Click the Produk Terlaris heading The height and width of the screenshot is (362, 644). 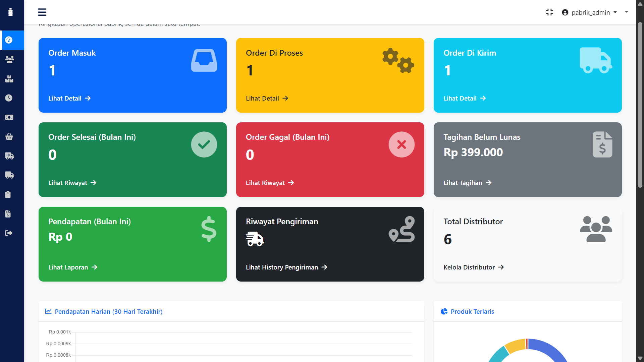472,311
